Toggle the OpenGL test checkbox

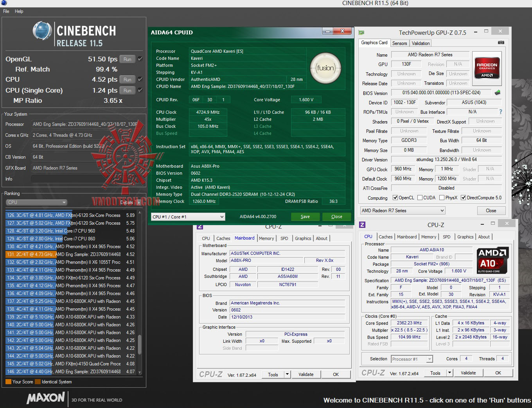pos(140,59)
